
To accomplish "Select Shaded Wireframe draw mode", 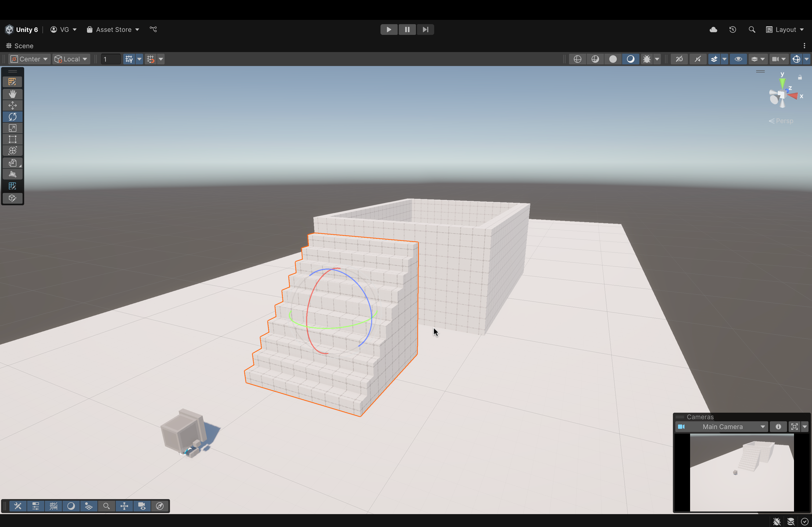I will point(595,59).
